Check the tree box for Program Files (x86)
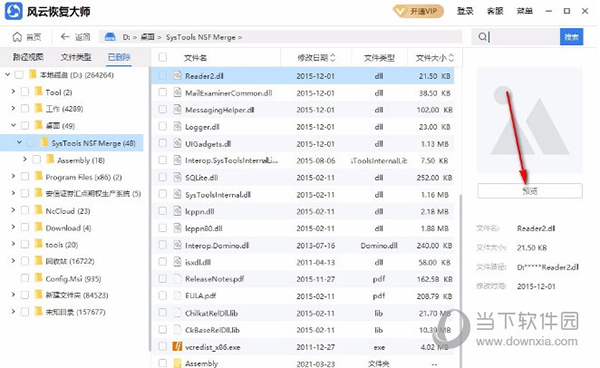Viewport: 600px width, 368px height. (25, 177)
